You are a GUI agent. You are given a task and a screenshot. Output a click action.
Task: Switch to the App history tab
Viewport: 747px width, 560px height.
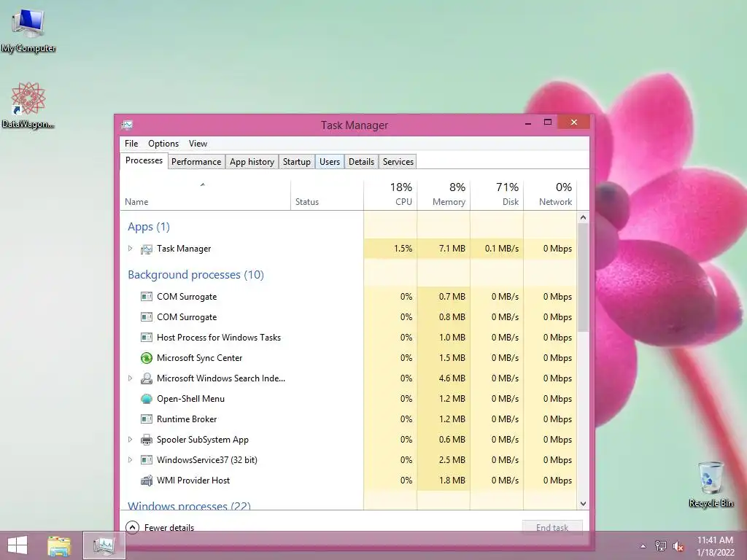coord(252,162)
